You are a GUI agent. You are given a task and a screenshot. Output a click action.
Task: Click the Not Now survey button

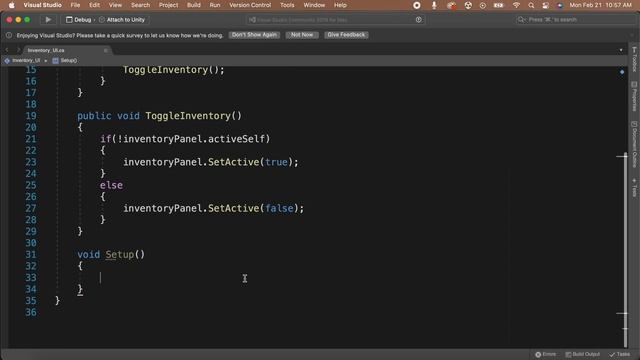tap(302, 35)
